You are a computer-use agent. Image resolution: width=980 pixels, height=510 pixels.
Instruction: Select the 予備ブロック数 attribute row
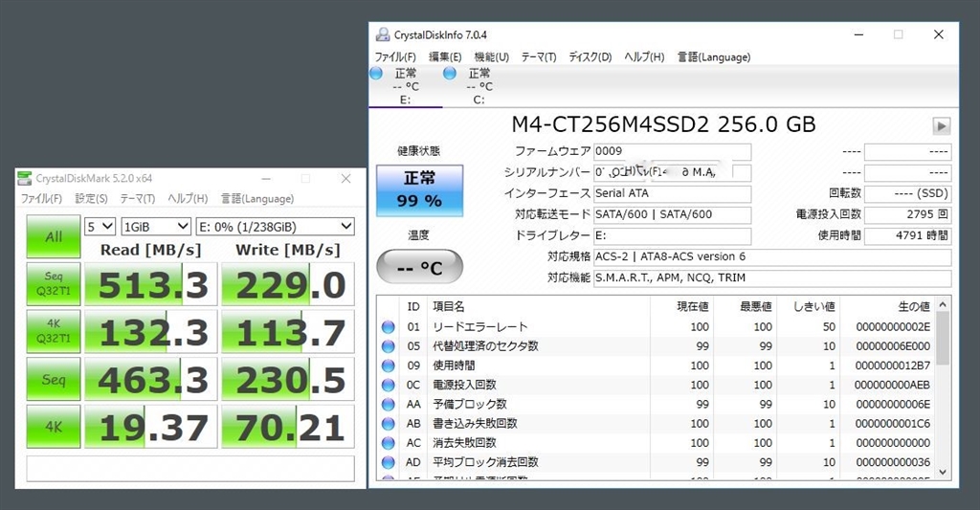pos(657,405)
